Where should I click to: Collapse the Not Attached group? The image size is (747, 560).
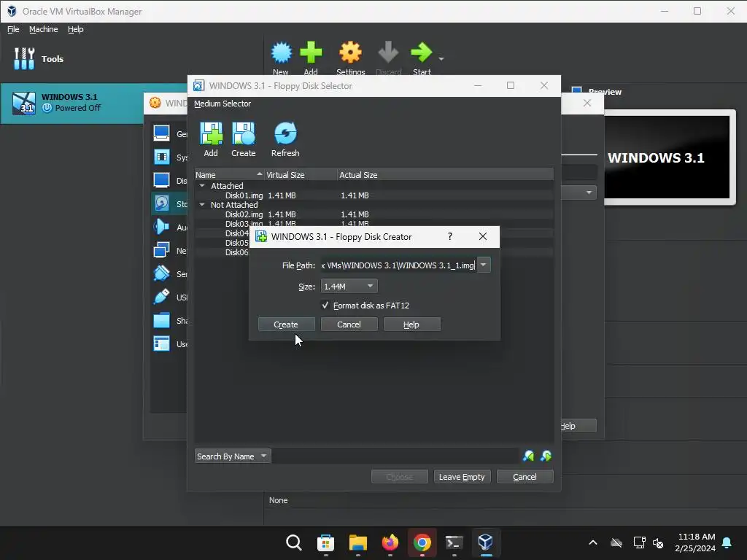tap(202, 205)
